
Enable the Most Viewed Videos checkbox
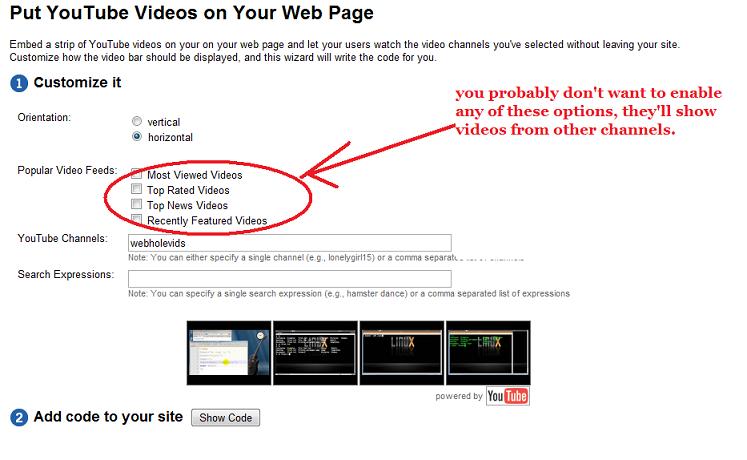(x=136, y=173)
